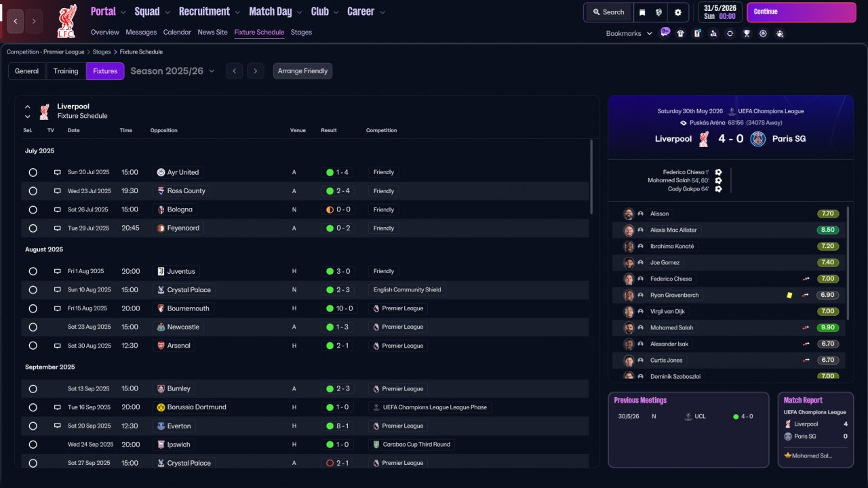Click the TV icon for Borussia Dortmund fixture
Viewport: 868px width, 488px height.
(x=58, y=407)
